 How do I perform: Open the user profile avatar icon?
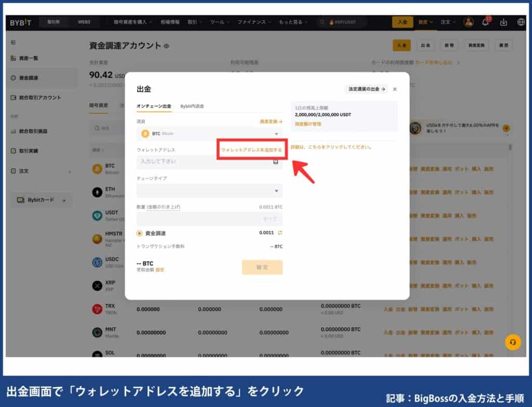[x=469, y=22]
